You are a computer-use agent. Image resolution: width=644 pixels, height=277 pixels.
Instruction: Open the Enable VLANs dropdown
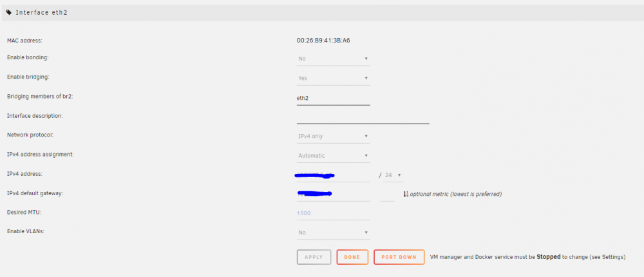(x=333, y=233)
